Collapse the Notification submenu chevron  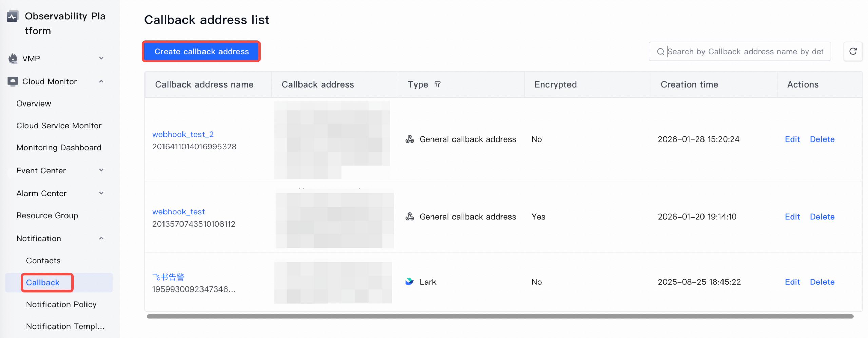[x=101, y=238]
